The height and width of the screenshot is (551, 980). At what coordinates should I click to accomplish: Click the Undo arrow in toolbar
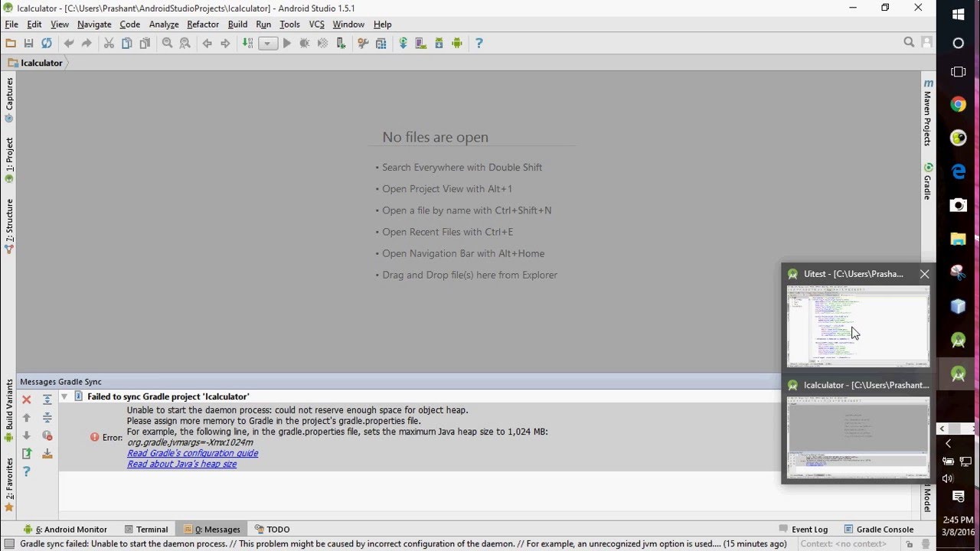click(69, 44)
